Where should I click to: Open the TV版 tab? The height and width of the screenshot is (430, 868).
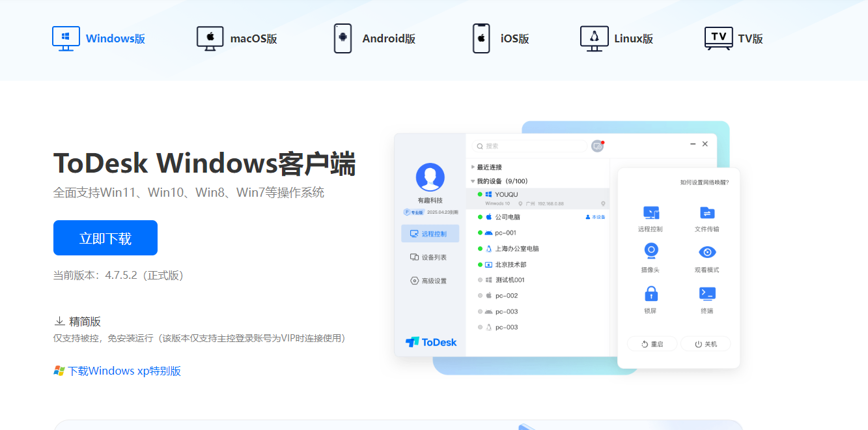pos(734,38)
